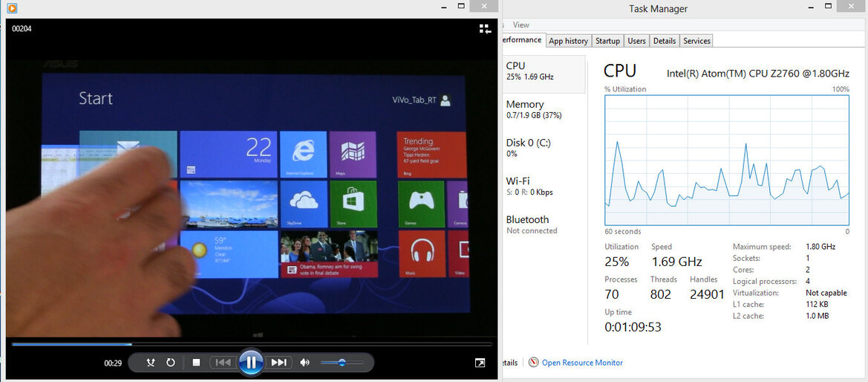The image size is (868, 382).
Task: Click the Processes count 70
Action: 612,294
